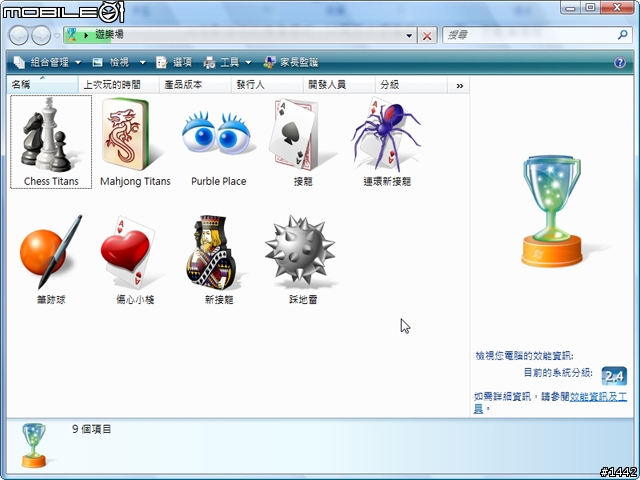Click the 連環新接龍 name label

[387, 181]
